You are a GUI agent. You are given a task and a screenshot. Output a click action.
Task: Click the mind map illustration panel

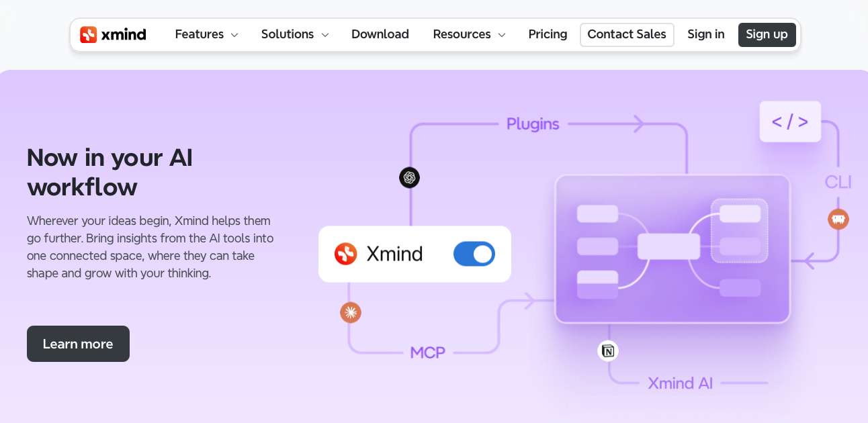672,249
